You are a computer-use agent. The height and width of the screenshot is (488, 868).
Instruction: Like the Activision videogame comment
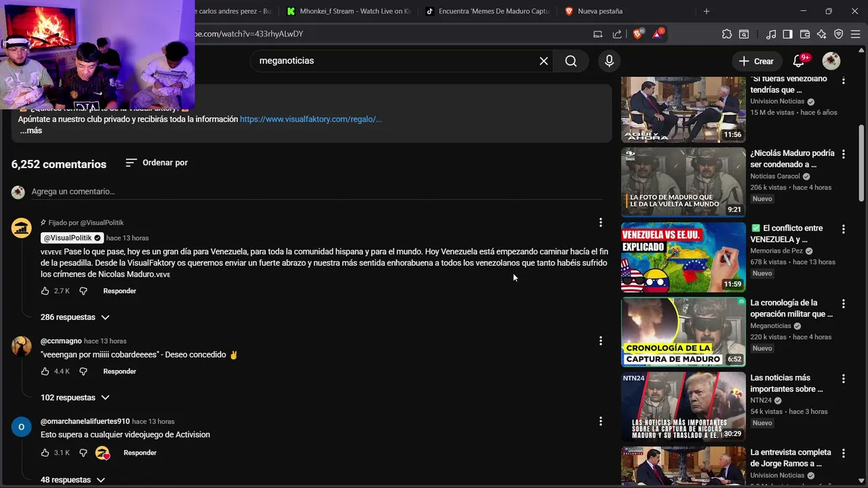45,453
